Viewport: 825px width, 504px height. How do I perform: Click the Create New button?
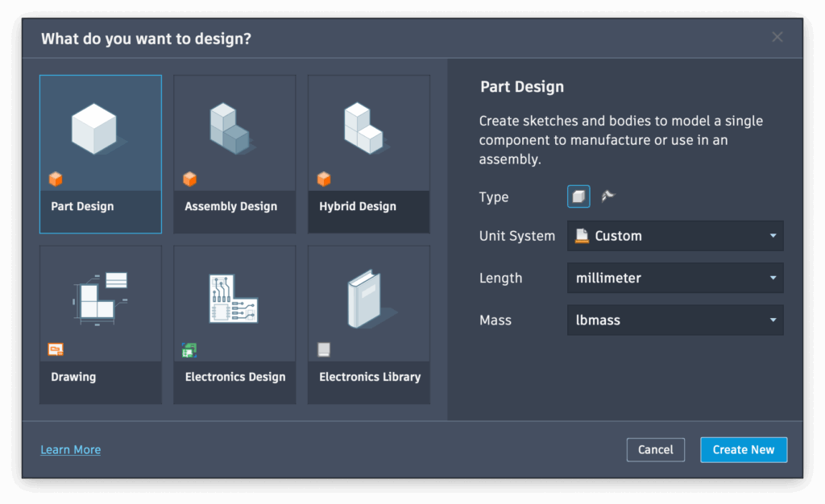click(x=744, y=449)
